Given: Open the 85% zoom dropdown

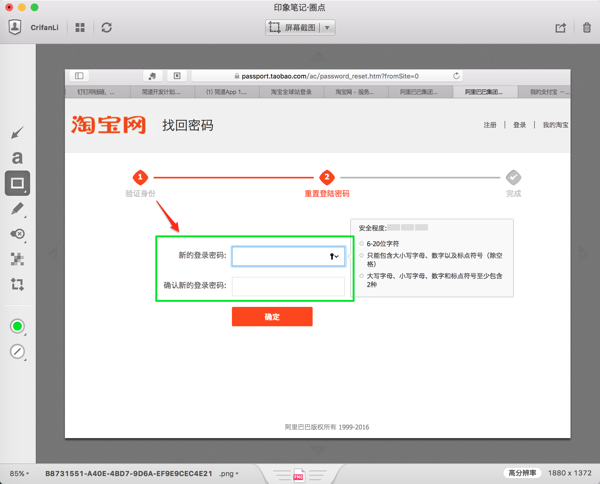Looking at the screenshot, I should [x=19, y=474].
